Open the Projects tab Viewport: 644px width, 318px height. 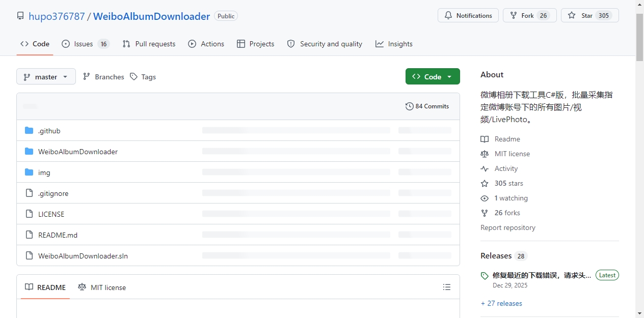255,44
